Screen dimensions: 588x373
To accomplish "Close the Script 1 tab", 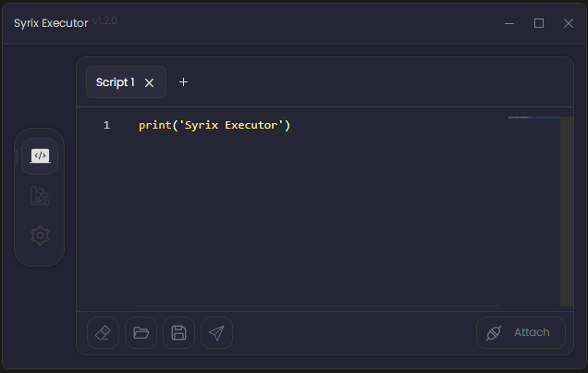I will 149,82.
